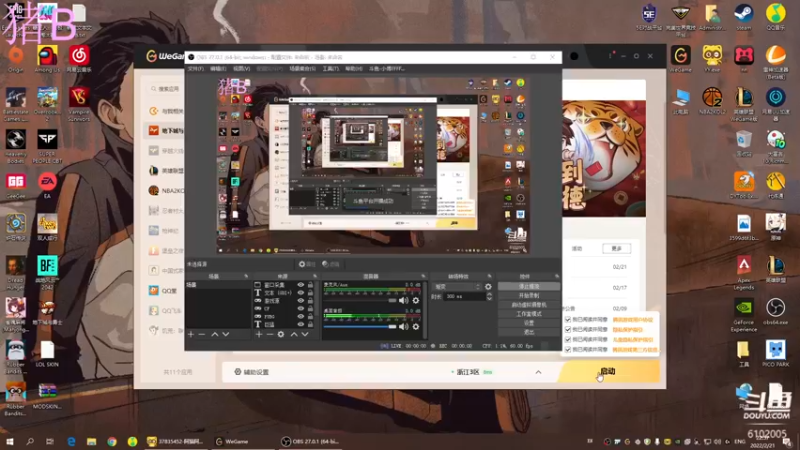Click yellow 启动 launch button in WeGame
The height and width of the screenshot is (450, 800).
(x=609, y=371)
